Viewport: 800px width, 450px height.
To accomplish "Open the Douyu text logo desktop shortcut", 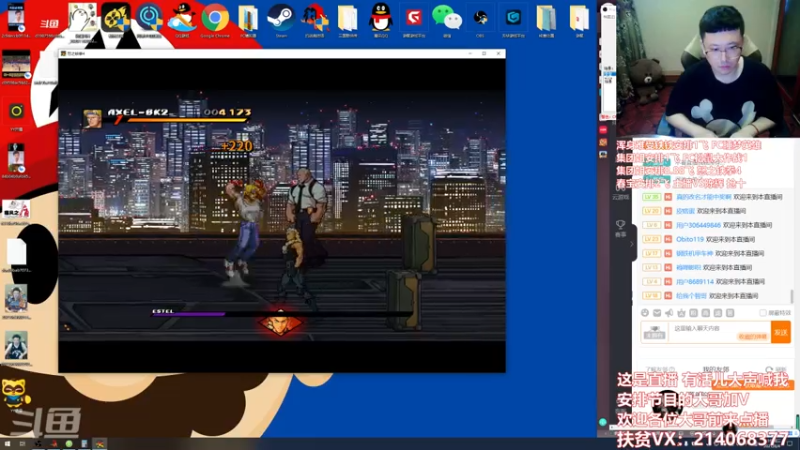I will coord(49,23).
